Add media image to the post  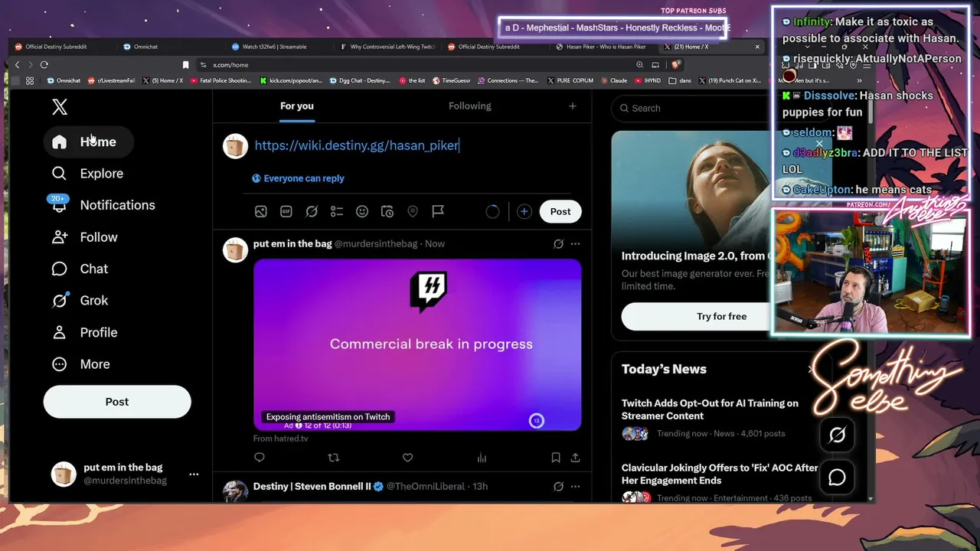tap(261, 211)
